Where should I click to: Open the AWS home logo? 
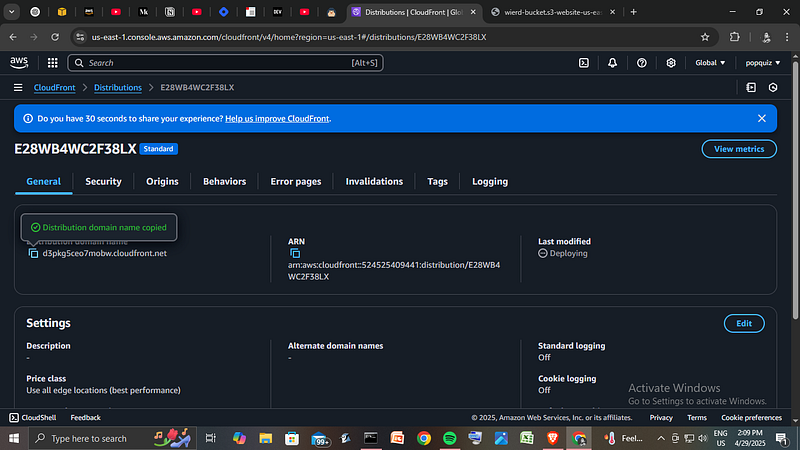[19, 62]
